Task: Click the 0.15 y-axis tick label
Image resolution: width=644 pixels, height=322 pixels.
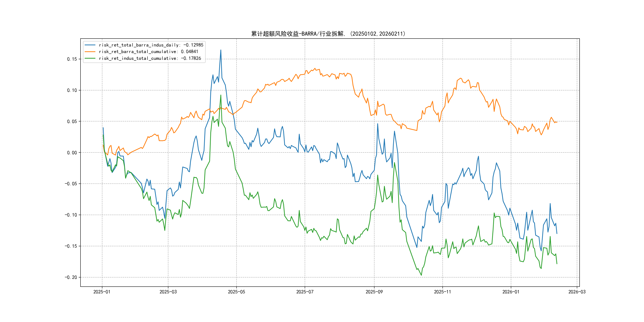Action: (x=72, y=59)
